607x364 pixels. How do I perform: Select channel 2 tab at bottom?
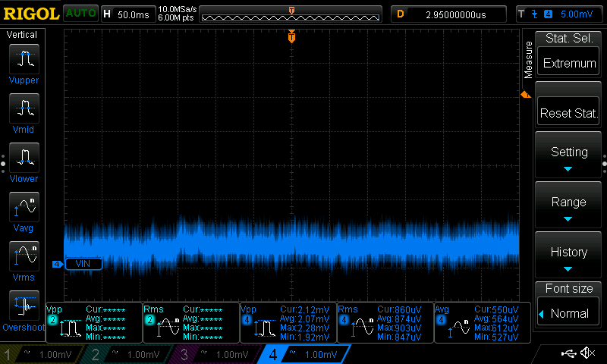click(127, 354)
